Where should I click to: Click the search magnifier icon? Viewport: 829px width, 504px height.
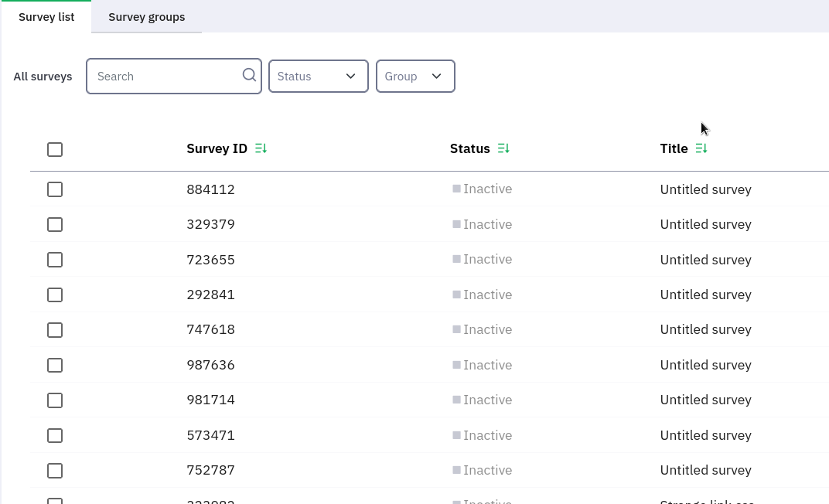point(249,75)
